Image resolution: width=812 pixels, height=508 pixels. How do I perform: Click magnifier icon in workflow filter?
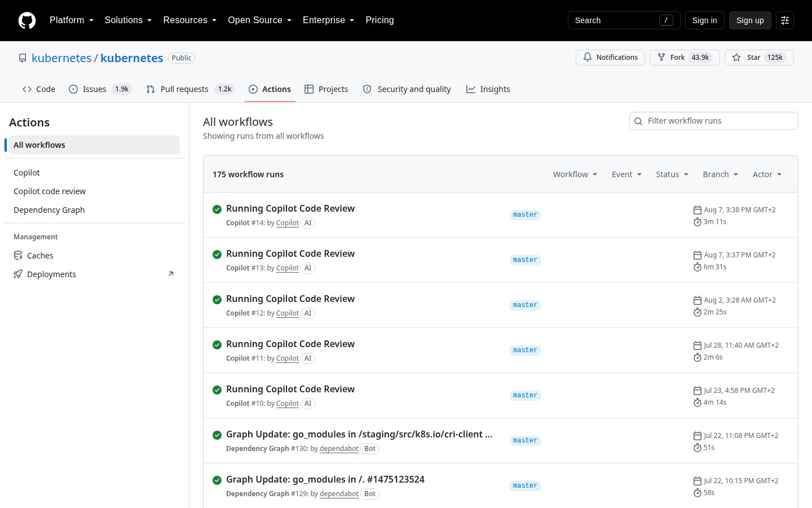point(638,121)
